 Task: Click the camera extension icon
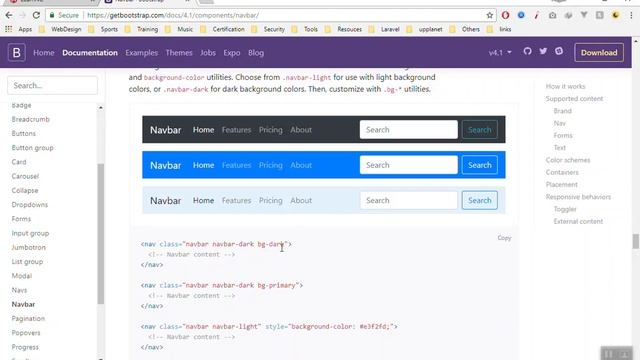coord(552,16)
